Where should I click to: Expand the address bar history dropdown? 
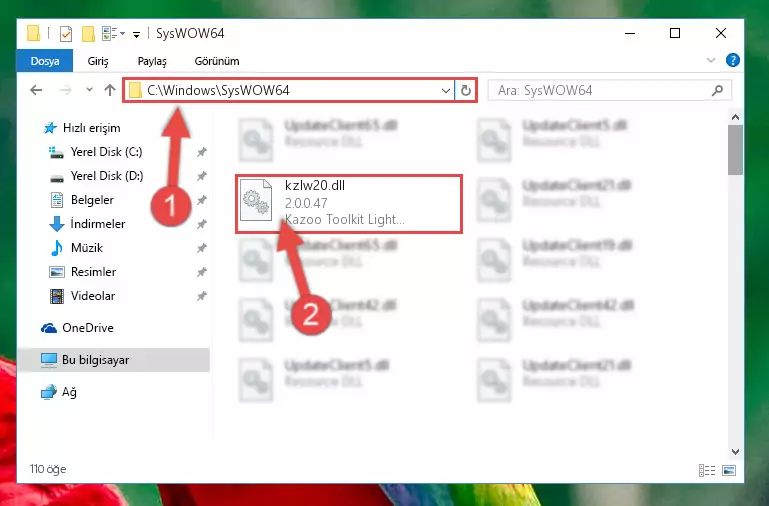coord(445,91)
